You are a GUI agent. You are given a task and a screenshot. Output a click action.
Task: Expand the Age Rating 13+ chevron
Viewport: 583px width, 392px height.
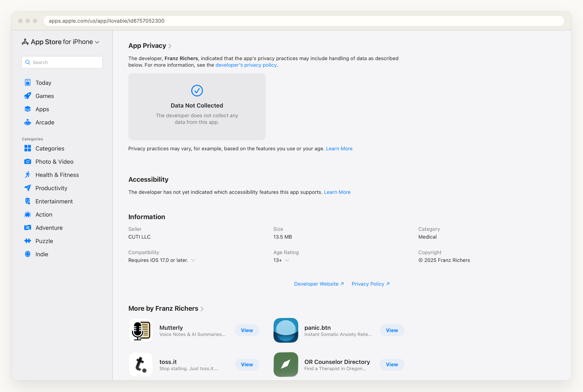(287, 260)
